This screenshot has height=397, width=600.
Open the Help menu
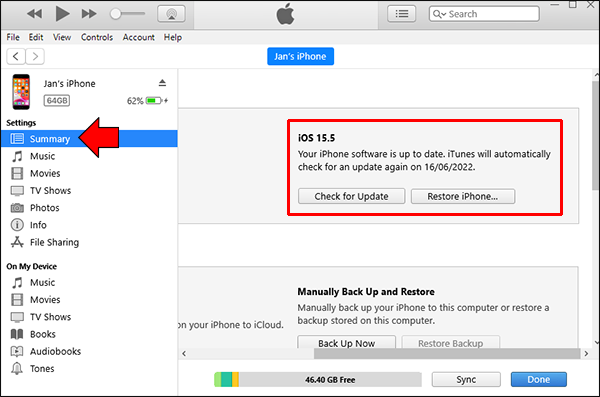173,37
